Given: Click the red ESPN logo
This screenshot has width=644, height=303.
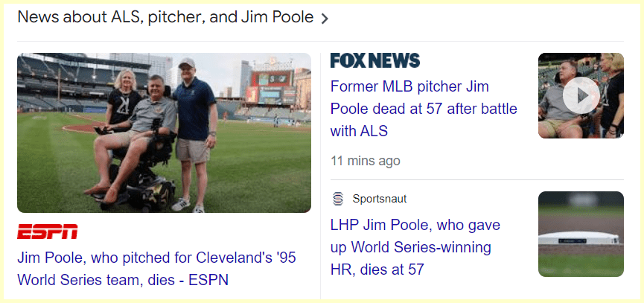Looking at the screenshot, I should (47, 232).
